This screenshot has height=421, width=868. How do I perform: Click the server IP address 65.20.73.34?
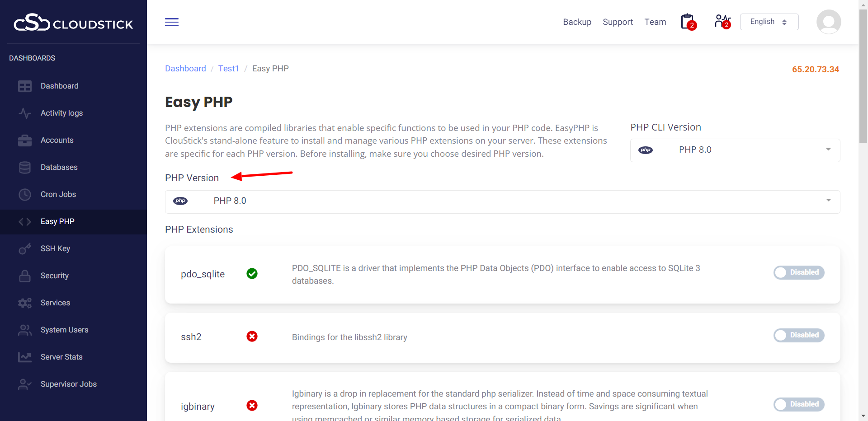(815, 70)
